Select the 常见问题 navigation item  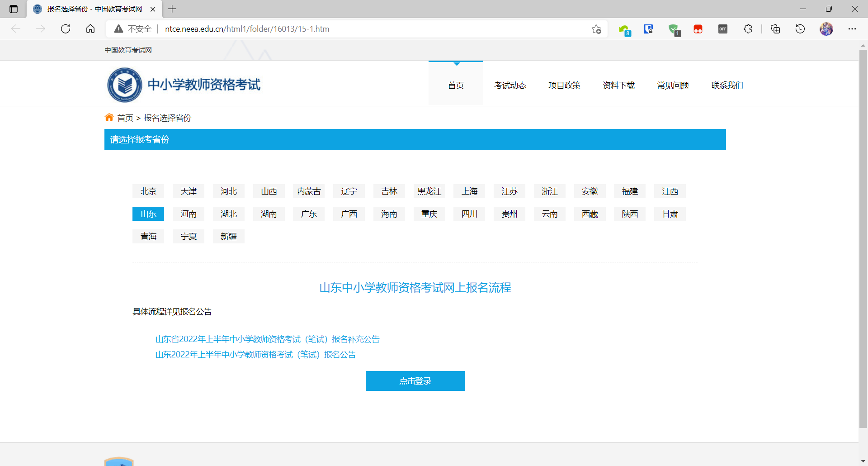point(673,86)
